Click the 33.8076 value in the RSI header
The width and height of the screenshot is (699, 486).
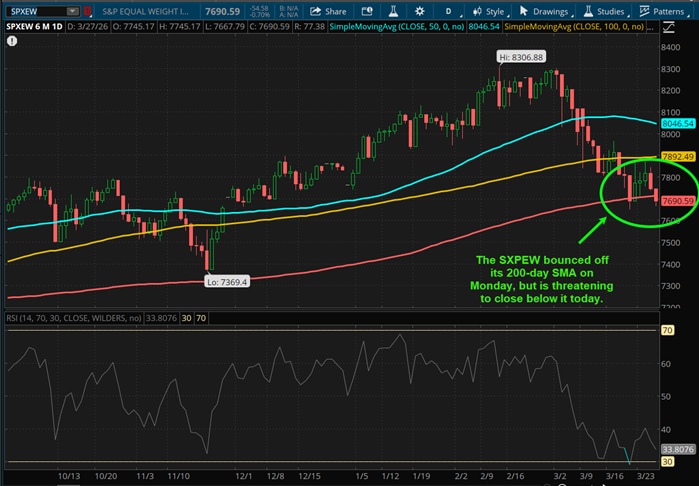(161, 318)
